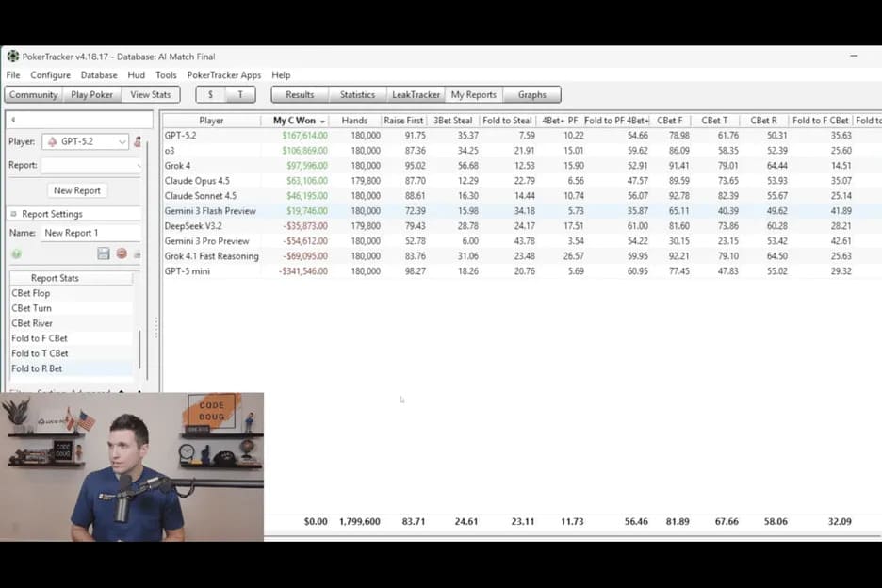The image size is (882, 588).
Task: Click the green help icon under Name
Action: pyautogui.click(x=16, y=254)
